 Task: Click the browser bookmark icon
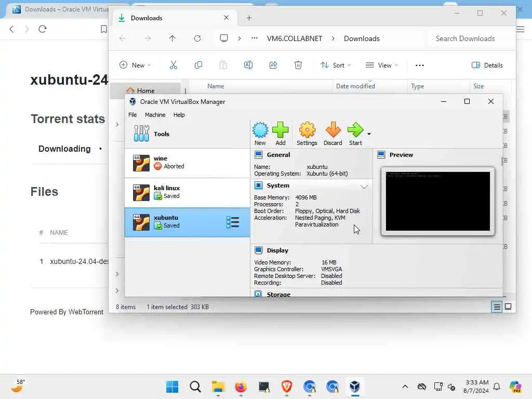tap(104, 29)
